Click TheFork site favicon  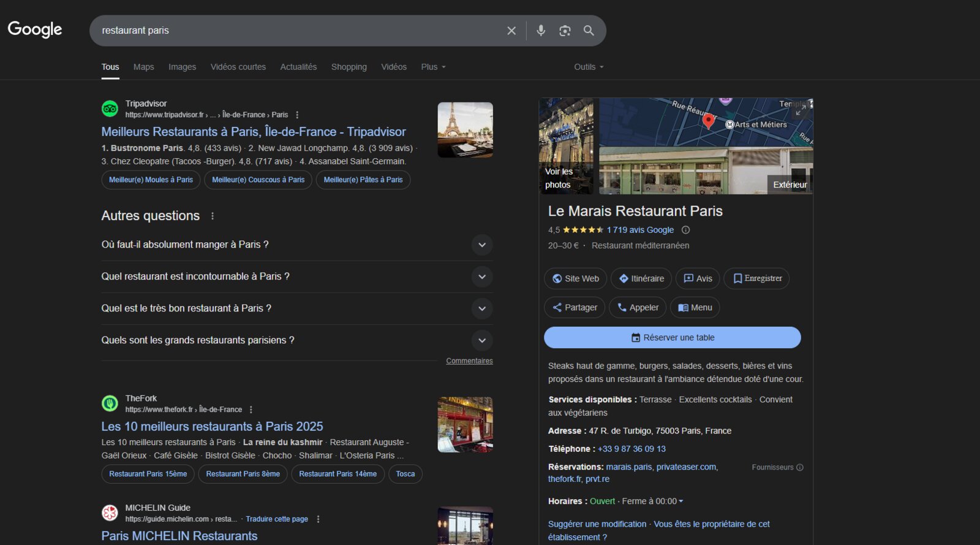[110, 403]
